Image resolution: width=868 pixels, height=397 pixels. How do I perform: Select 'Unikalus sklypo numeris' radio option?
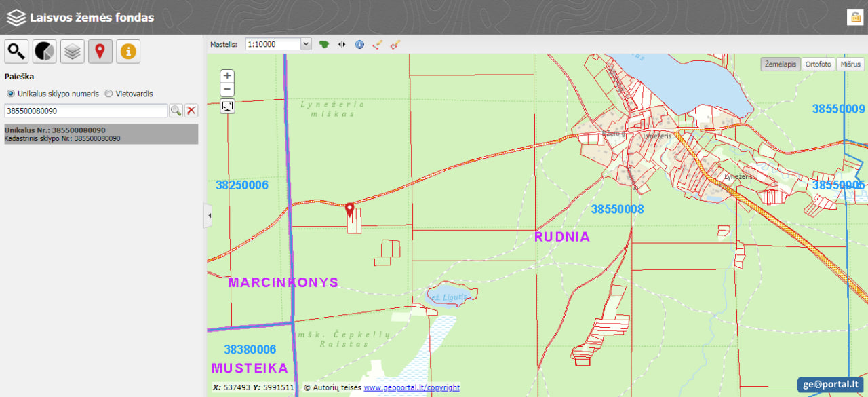[x=10, y=94]
